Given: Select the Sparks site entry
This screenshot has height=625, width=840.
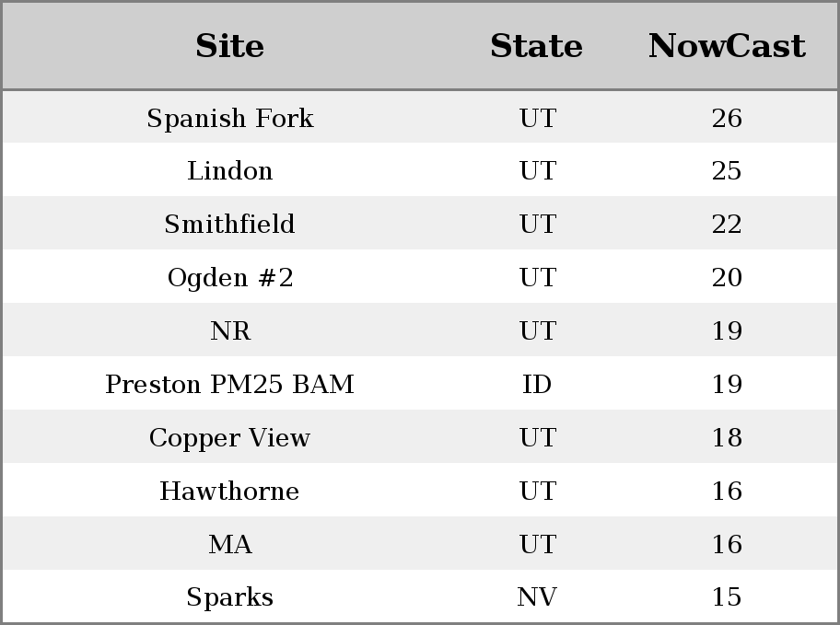Looking at the screenshot, I should pos(229,597).
